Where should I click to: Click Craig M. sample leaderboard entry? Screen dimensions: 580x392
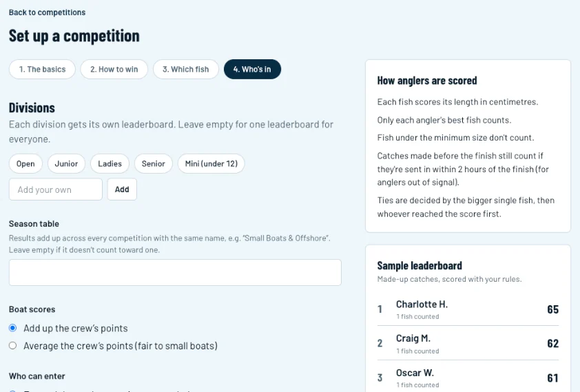point(468,343)
